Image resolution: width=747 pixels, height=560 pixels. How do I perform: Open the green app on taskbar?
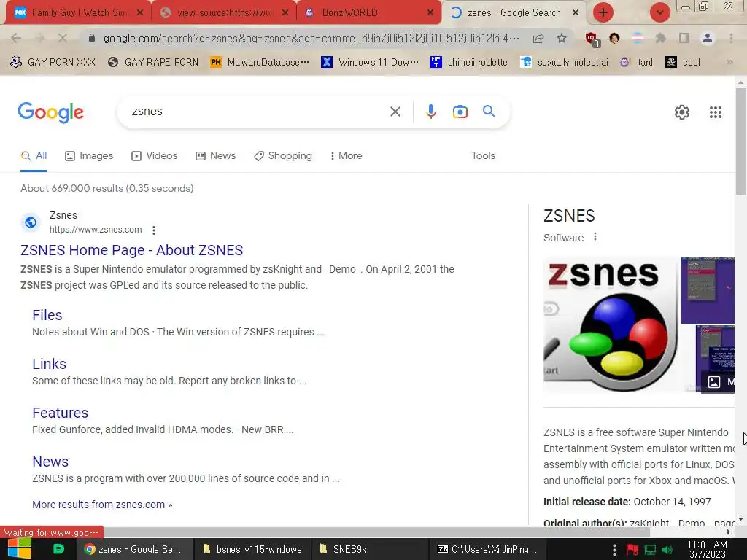point(58,549)
